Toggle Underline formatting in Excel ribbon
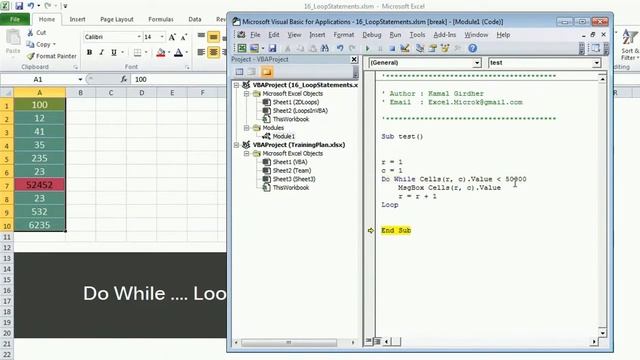 [x=114, y=53]
